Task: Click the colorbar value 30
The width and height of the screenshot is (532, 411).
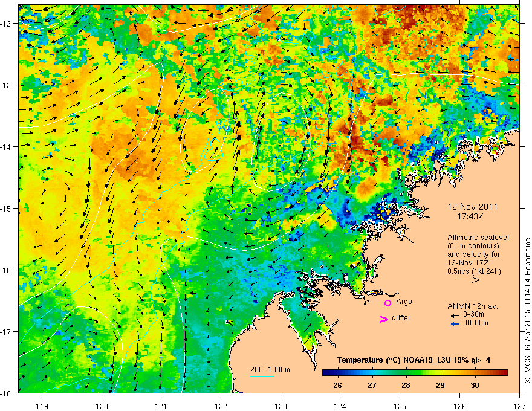Action: 475,386
